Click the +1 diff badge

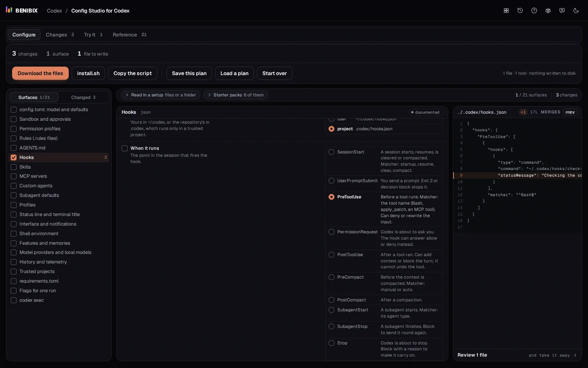pos(523,112)
